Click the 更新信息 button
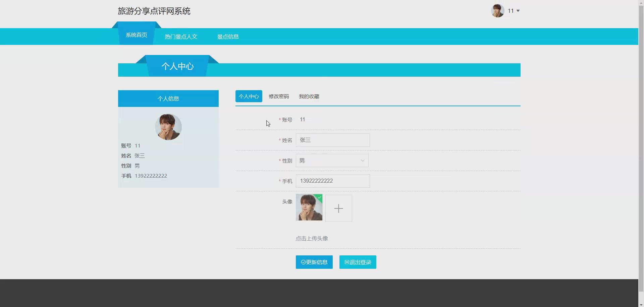Viewport: 644px width, 307px height. [x=314, y=262]
